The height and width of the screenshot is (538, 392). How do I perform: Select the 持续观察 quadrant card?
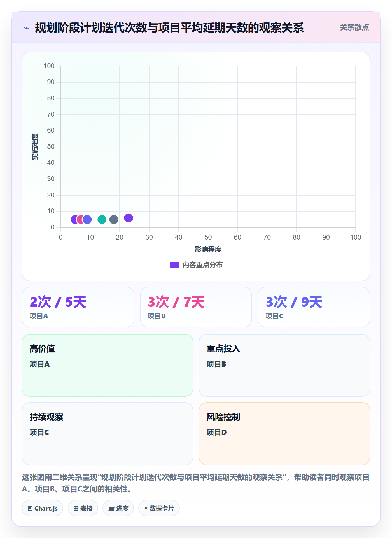[108, 434]
